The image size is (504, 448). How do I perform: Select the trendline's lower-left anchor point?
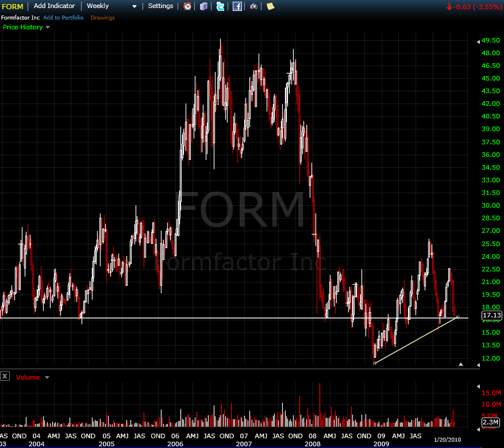(x=375, y=363)
